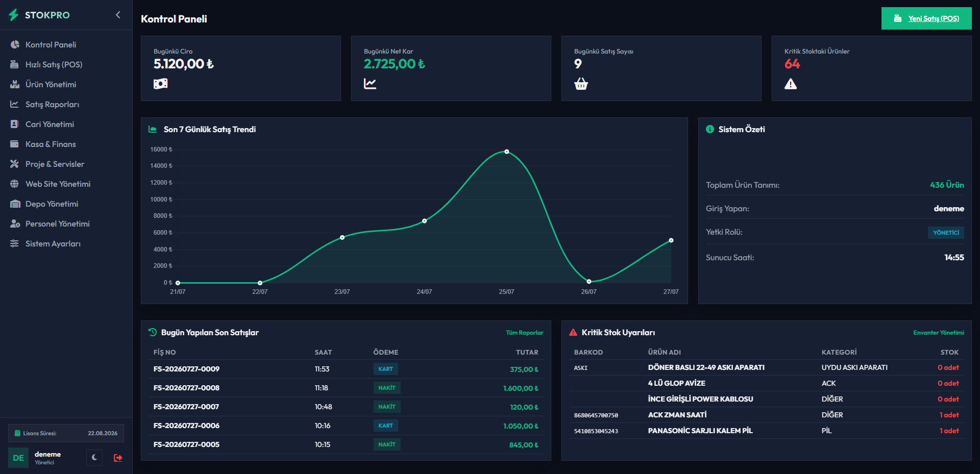Open the Envanter Yönetimi link
The height and width of the screenshot is (474, 980).
tap(939, 333)
